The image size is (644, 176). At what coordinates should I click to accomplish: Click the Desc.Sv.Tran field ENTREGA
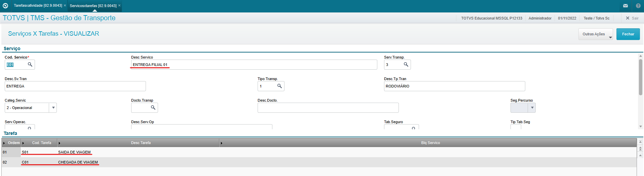coord(75,86)
